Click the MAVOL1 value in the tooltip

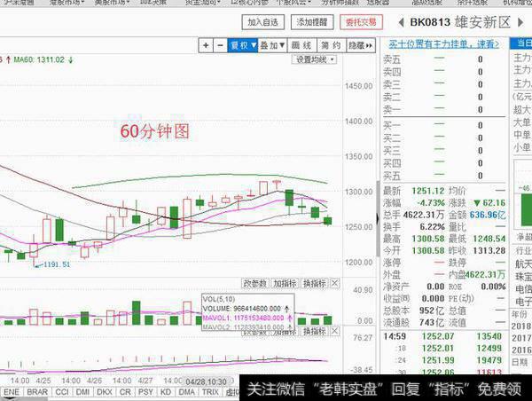(x=258, y=318)
